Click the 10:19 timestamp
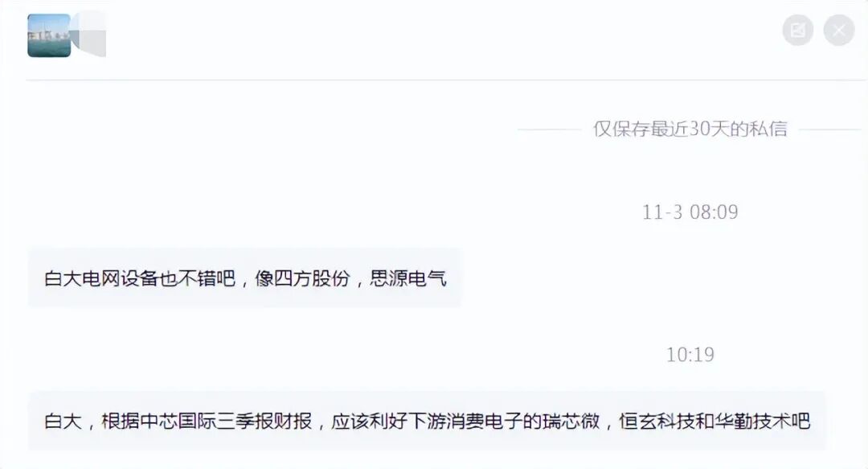The height and width of the screenshot is (469, 868). point(690,354)
